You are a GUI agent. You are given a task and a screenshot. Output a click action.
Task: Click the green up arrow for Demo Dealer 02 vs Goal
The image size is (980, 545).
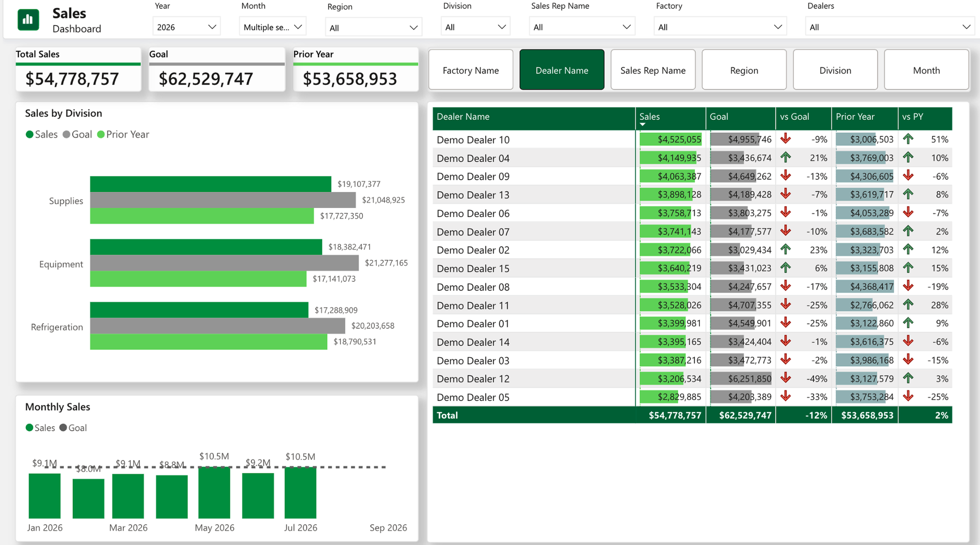[786, 249]
